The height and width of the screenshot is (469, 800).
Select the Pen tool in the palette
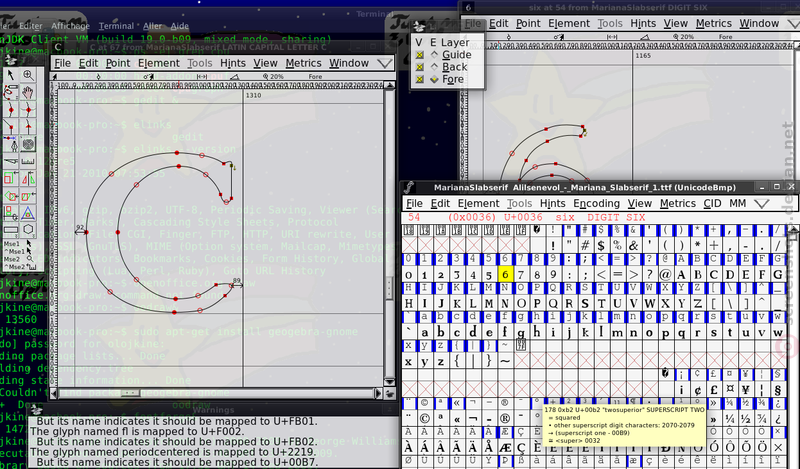[x=11, y=144]
